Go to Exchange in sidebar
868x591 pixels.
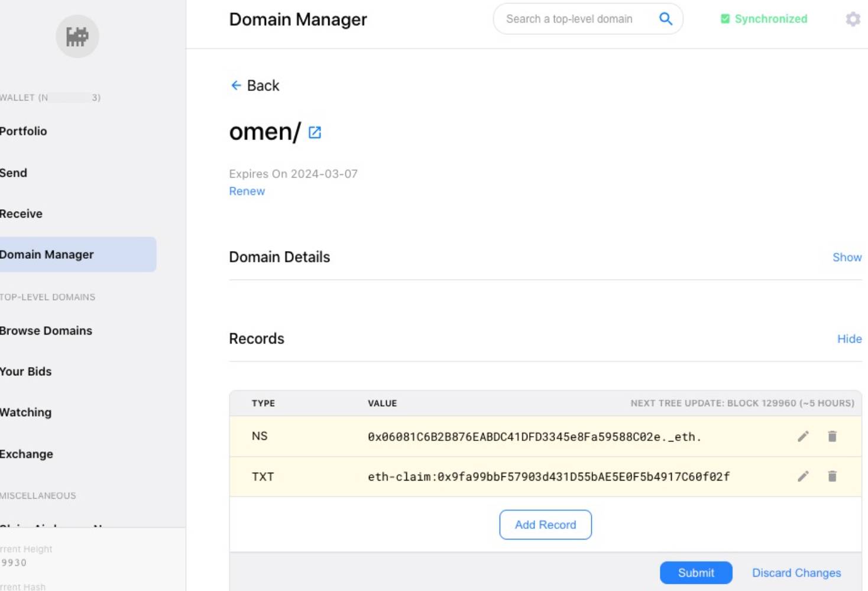pyautogui.click(x=27, y=454)
